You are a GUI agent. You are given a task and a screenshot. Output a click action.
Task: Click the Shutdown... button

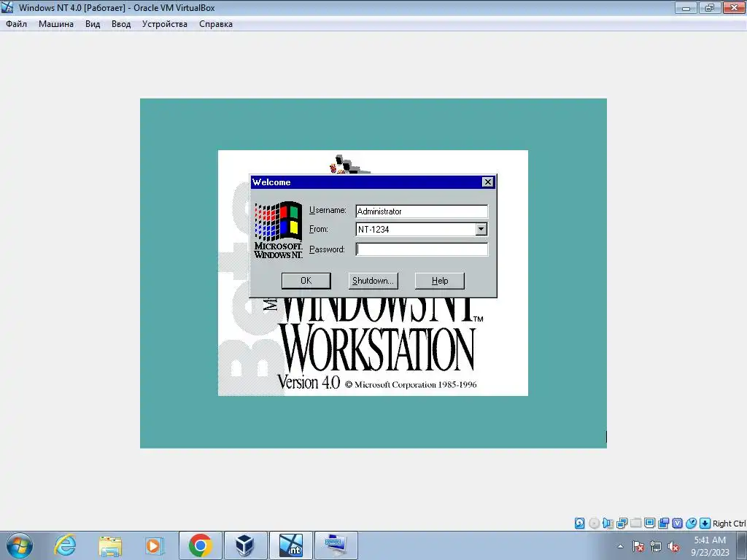(373, 281)
